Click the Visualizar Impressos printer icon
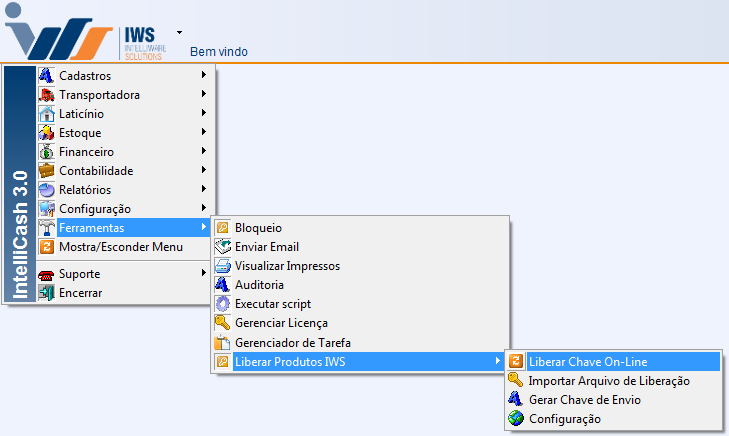 223,266
